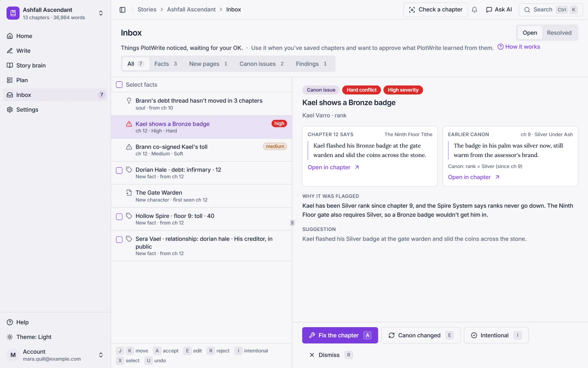Check the Sera Vael relationship fact checkbox
588x368 pixels.
point(119,240)
